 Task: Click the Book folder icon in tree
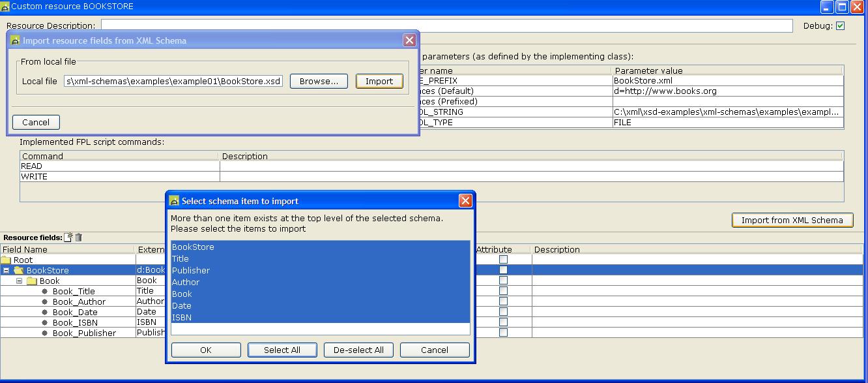[x=31, y=281]
